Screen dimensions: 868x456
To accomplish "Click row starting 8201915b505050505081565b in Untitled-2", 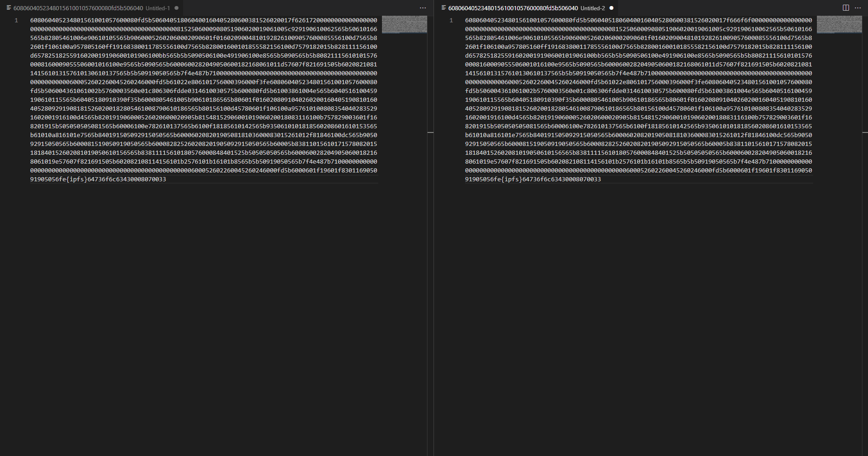I will tap(638, 126).
